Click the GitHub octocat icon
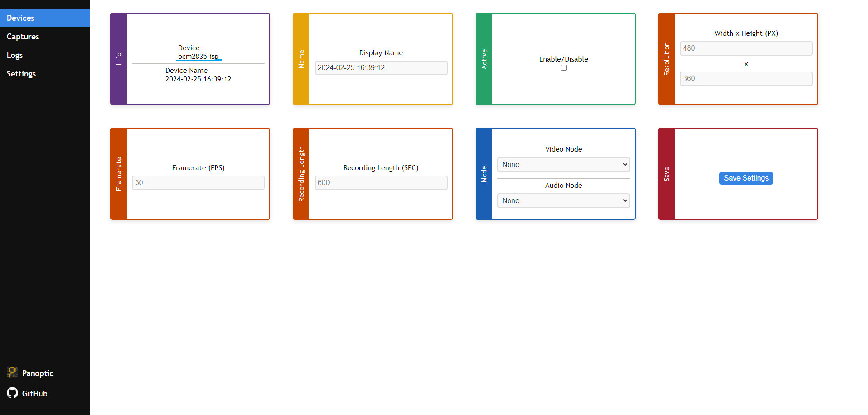Image resolution: width=868 pixels, height=415 pixels. [13, 393]
